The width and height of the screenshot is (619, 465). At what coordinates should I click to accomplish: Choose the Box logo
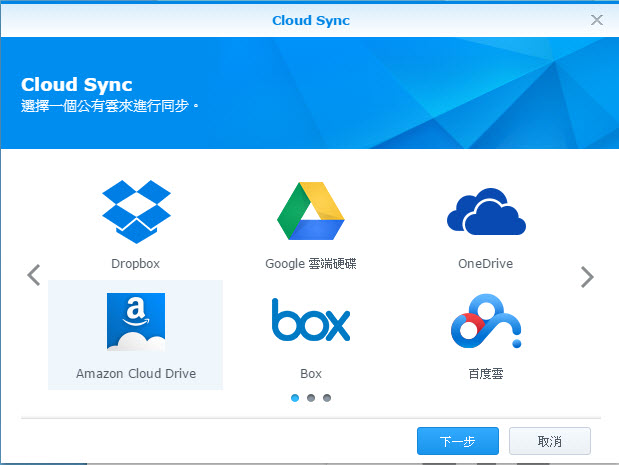pyautogui.click(x=311, y=320)
